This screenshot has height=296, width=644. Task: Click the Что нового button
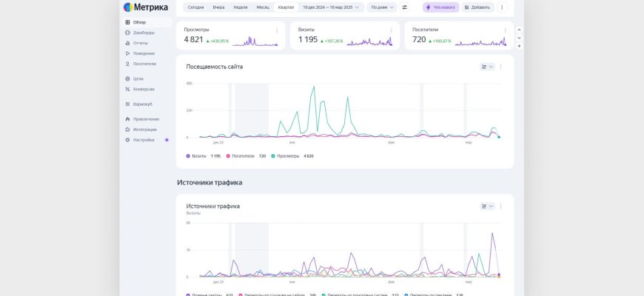[440, 7]
